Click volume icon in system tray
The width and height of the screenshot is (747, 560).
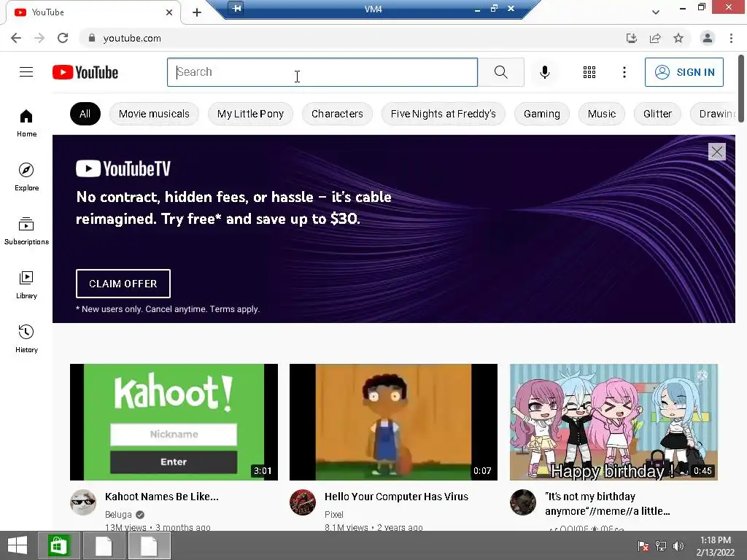coord(678,545)
